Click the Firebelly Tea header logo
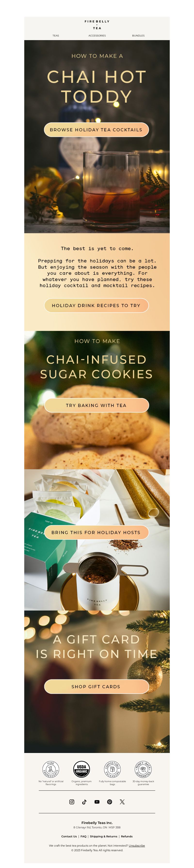194x868 pixels. (97, 25)
